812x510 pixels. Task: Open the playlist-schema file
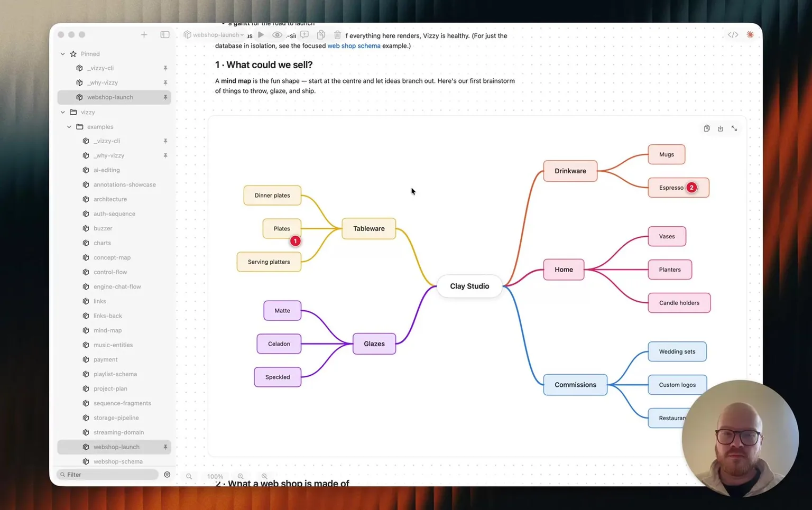[115, 374]
